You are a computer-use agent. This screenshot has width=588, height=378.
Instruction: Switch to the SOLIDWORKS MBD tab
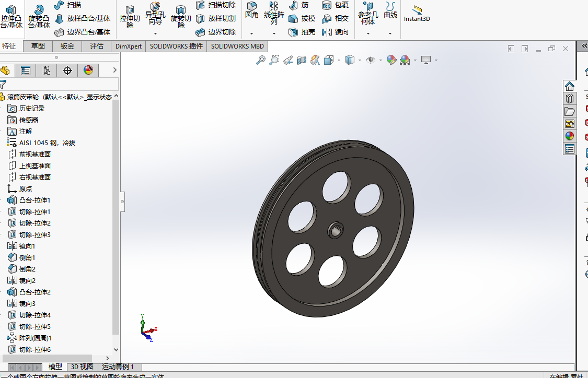pos(237,46)
